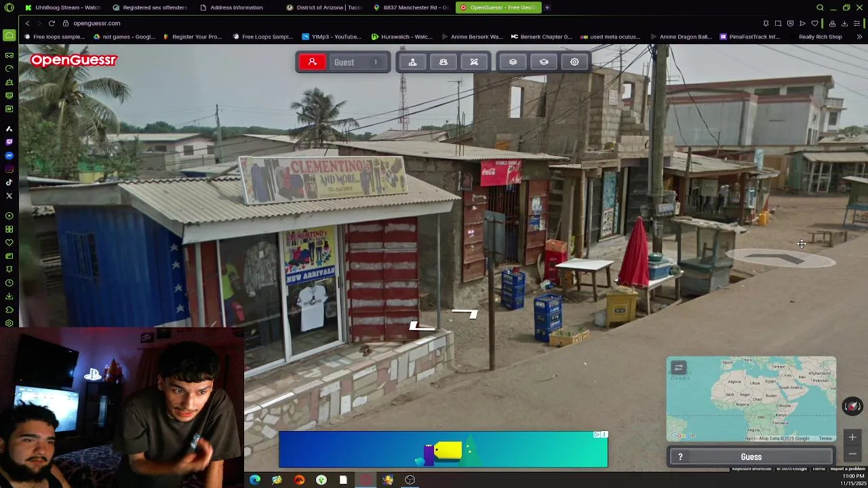This screenshot has width=868, height=488.
Task: Open the Edge icon in taskbar
Action: point(255,480)
